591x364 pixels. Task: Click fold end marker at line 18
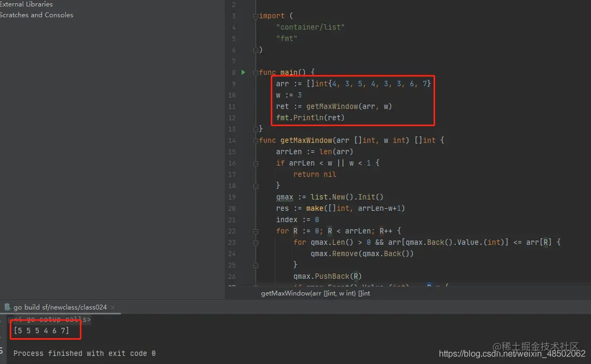[x=256, y=186]
